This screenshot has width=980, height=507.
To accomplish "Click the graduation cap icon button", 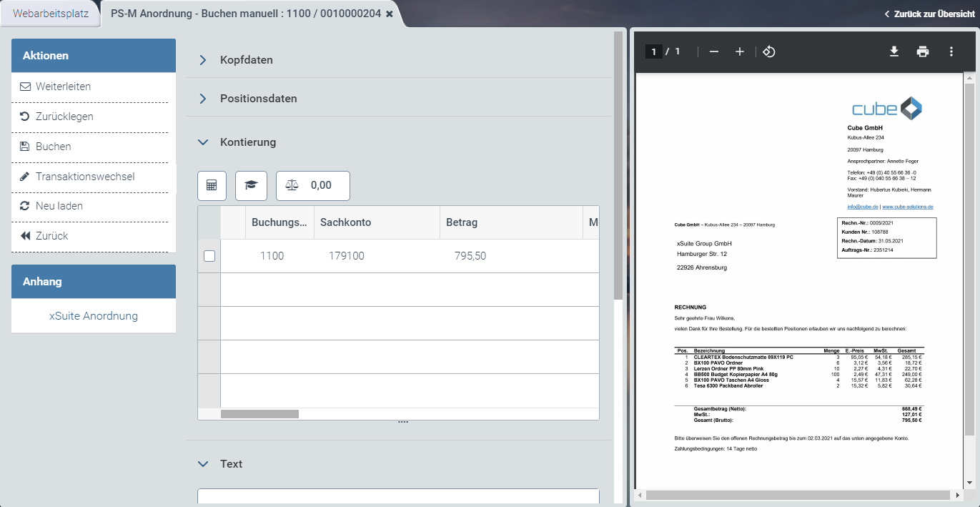I will pos(251,185).
